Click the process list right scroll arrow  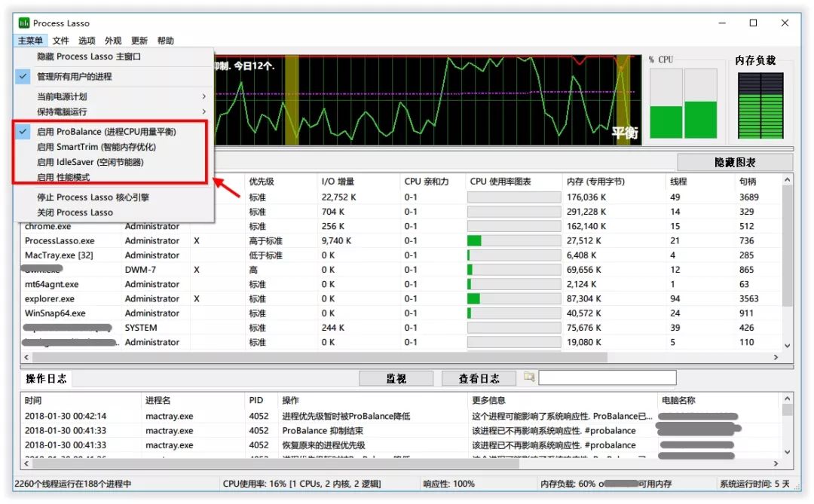pyautogui.click(x=776, y=357)
